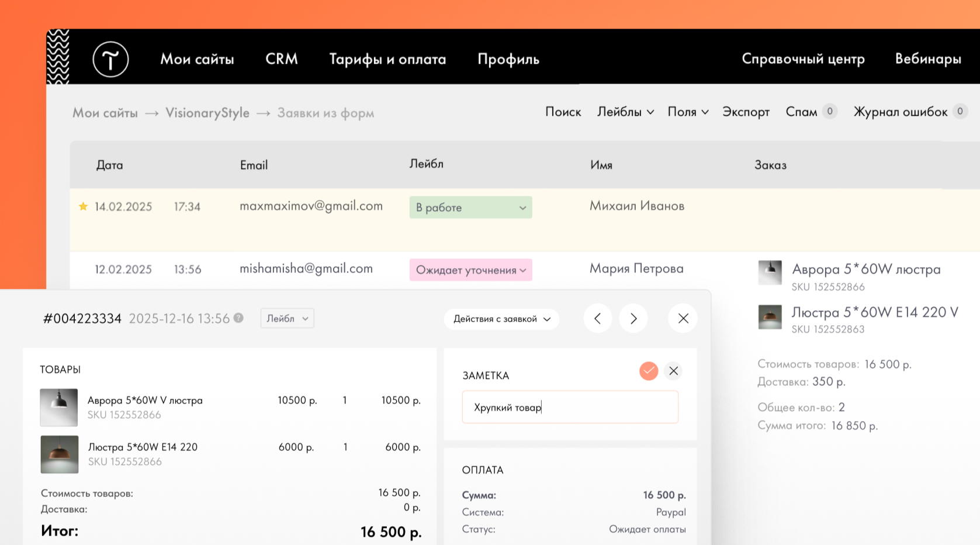Open Поиск in the toolbar
The height and width of the screenshot is (545, 980).
pyautogui.click(x=563, y=112)
